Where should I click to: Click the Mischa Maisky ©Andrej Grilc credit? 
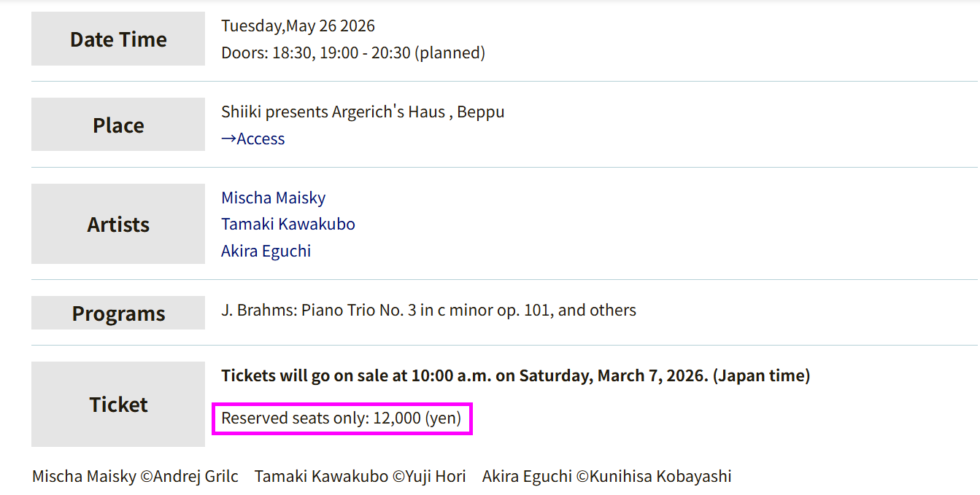135,477
